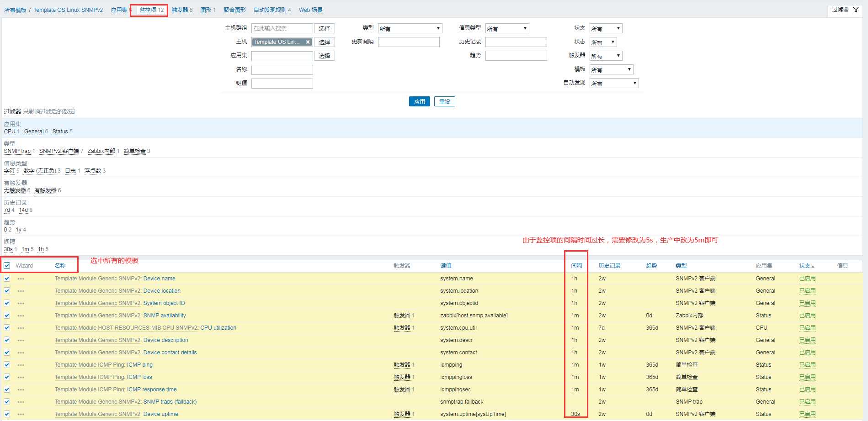
Task: Open wizard dots for Device uptime row
Action: pyautogui.click(x=21, y=414)
